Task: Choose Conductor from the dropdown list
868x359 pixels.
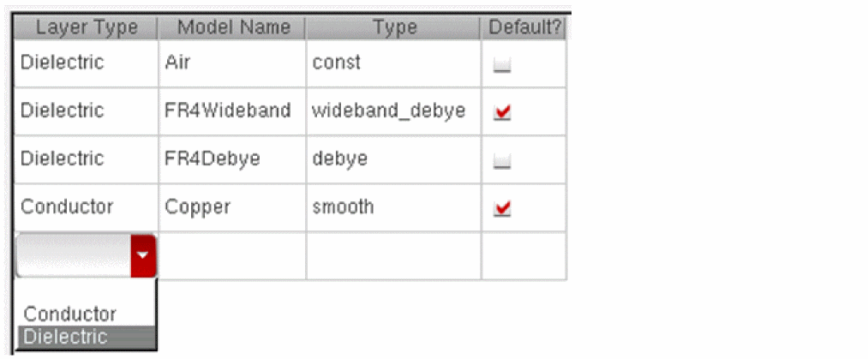Action: coord(69,314)
